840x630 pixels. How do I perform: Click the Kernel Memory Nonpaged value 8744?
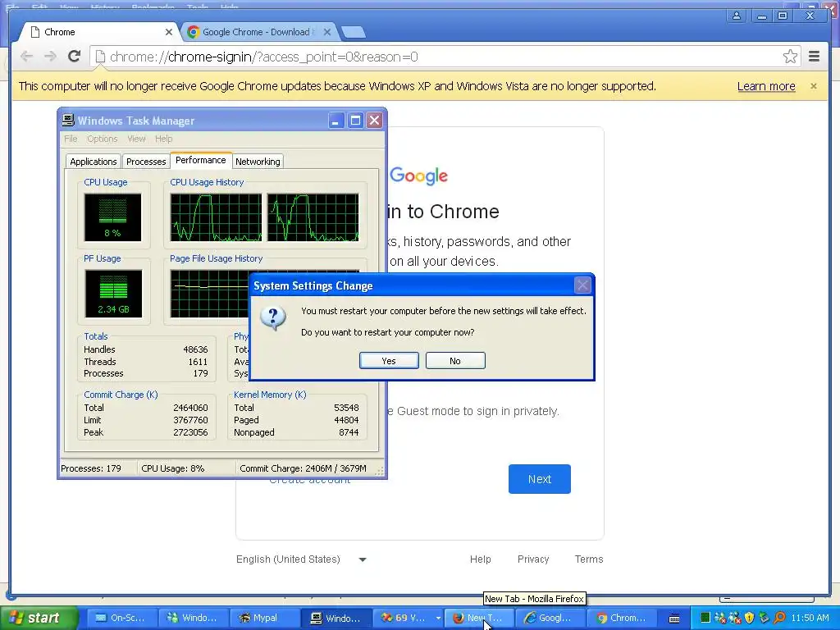pos(349,432)
